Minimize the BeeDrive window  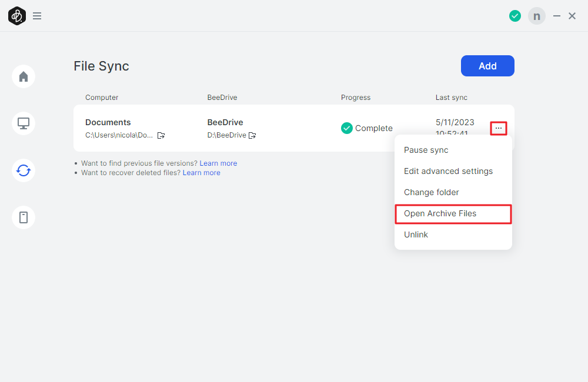[x=557, y=16]
